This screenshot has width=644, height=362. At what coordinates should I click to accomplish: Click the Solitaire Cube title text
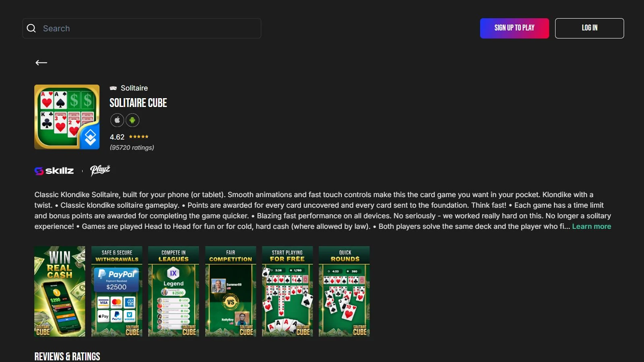click(x=138, y=103)
